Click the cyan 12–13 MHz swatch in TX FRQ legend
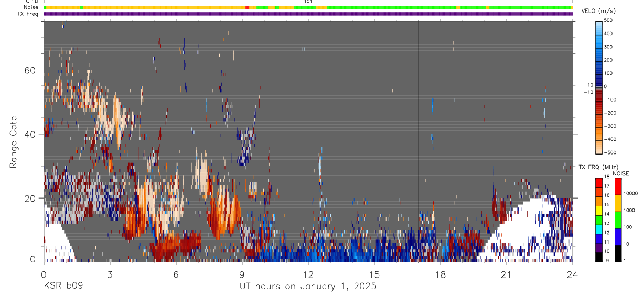The height and width of the screenshot is (297, 644). click(x=599, y=229)
